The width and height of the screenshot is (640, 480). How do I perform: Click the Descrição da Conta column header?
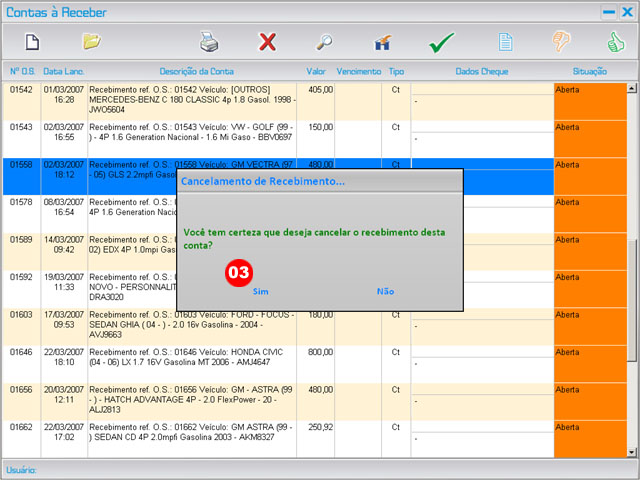tap(198, 72)
